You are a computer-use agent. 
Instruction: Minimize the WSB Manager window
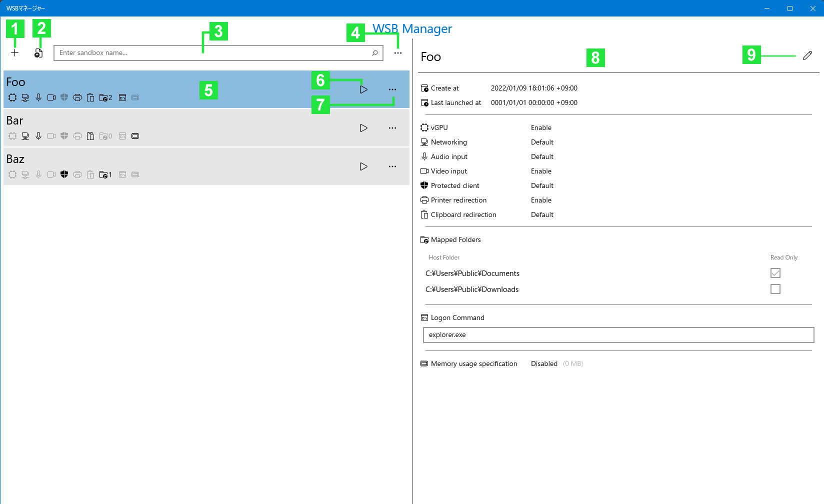click(x=767, y=8)
